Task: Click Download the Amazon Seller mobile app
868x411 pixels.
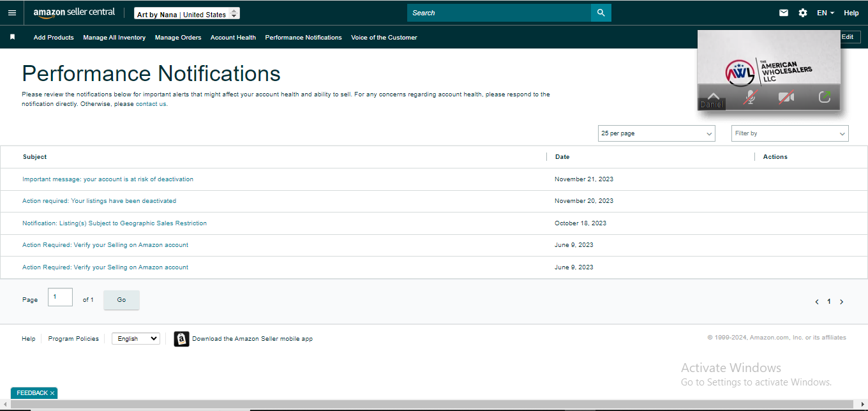Action: pos(253,339)
